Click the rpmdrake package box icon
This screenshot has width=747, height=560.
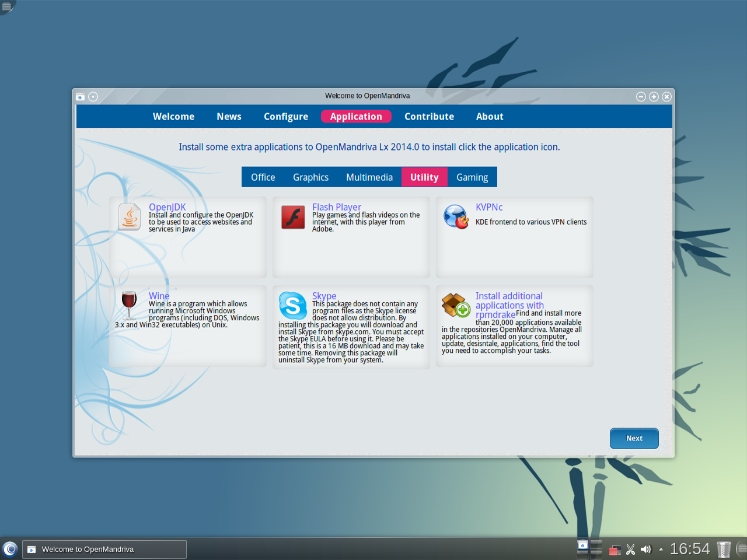click(x=456, y=305)
